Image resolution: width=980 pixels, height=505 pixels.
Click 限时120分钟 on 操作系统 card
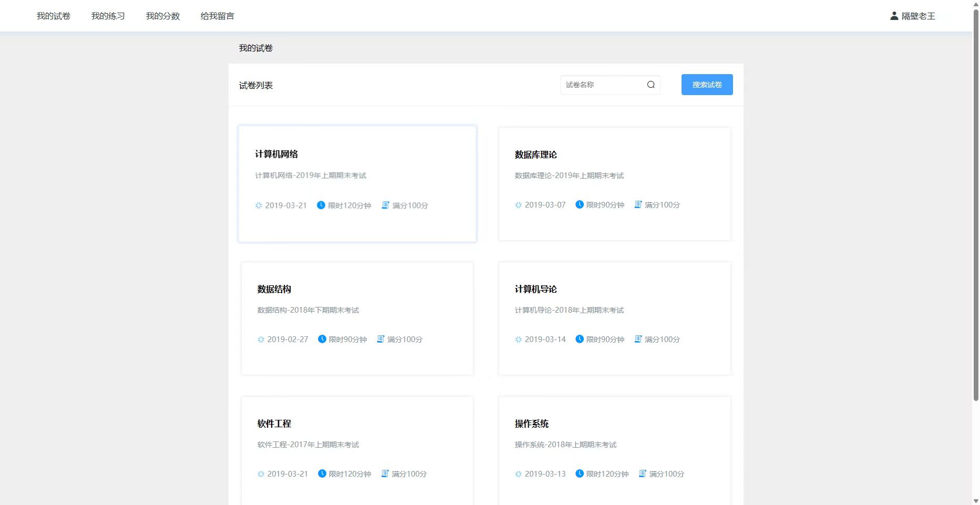[x=607, y=474]
